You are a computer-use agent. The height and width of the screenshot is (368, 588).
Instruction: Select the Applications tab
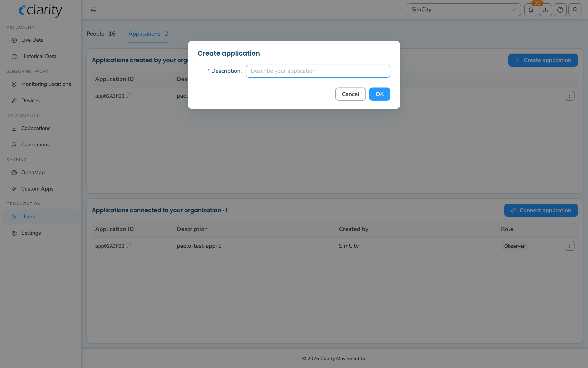click(x=148, y=34)
